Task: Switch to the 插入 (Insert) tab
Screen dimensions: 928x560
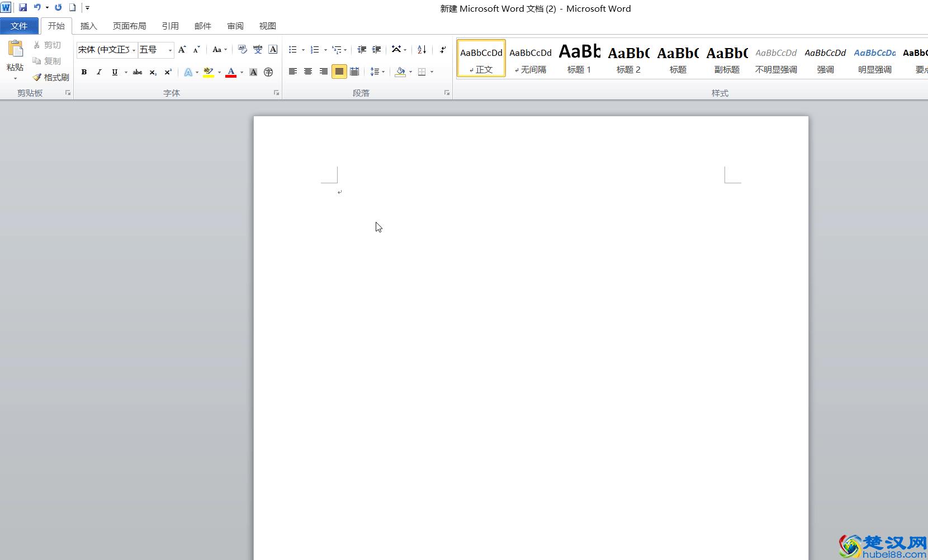Action: (88, 26)
